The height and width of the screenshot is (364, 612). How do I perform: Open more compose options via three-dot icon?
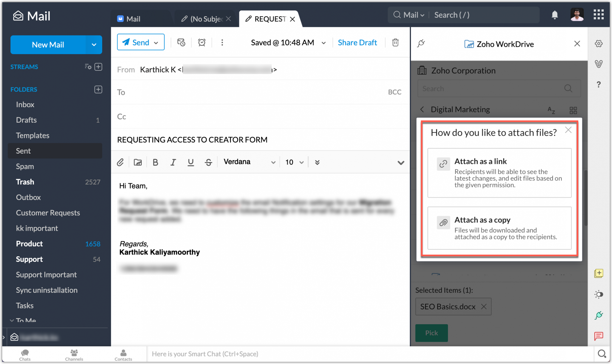(222, 43)
